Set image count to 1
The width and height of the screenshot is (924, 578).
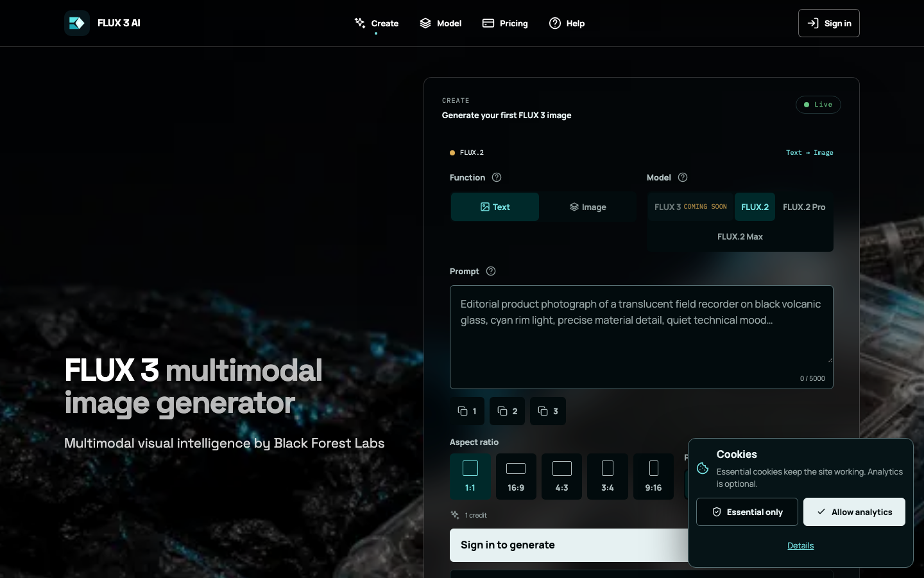(x=467, y=411)
